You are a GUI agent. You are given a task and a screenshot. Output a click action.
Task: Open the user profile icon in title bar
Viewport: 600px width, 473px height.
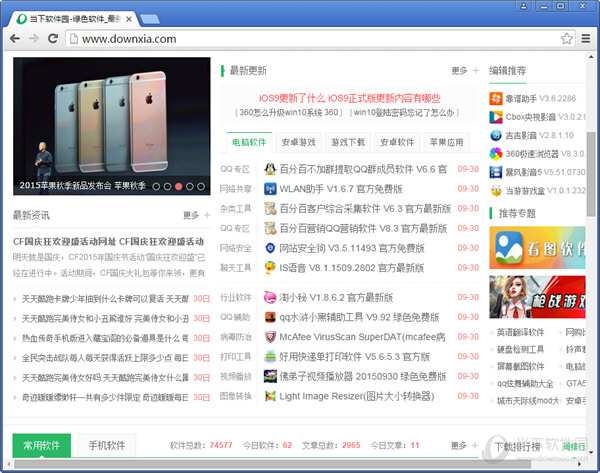pos(523,6)
